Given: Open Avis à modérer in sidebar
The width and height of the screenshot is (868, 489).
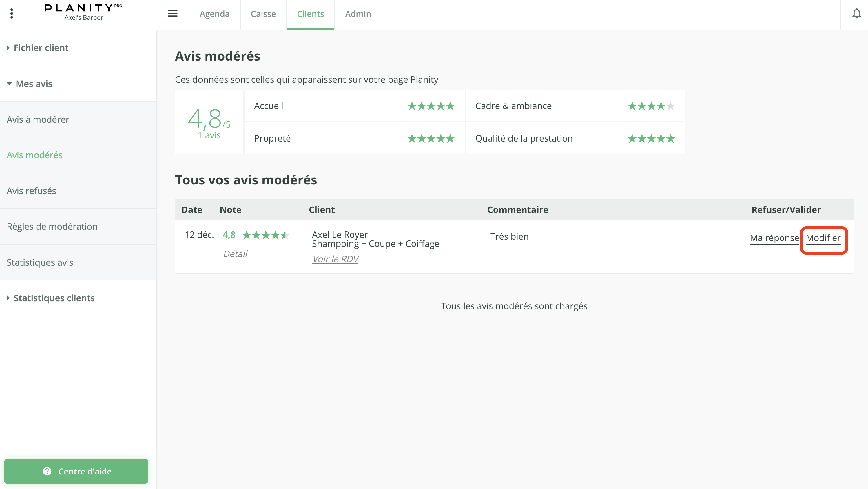Looking at the screenshot, I should coord(38,119).
